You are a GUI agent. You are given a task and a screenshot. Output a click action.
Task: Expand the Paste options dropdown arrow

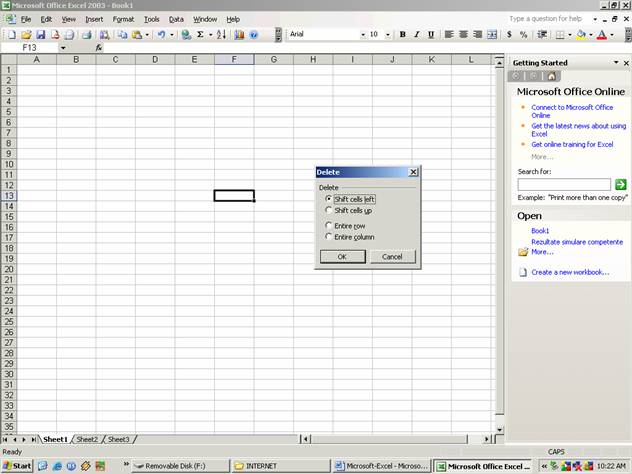(x=147, y=35)
